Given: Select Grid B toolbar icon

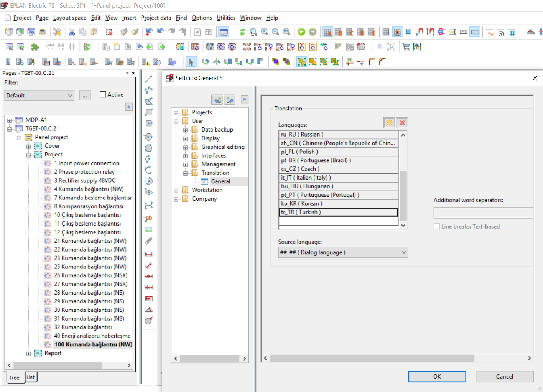Looking at the screenshot, I should click(339, 32).
